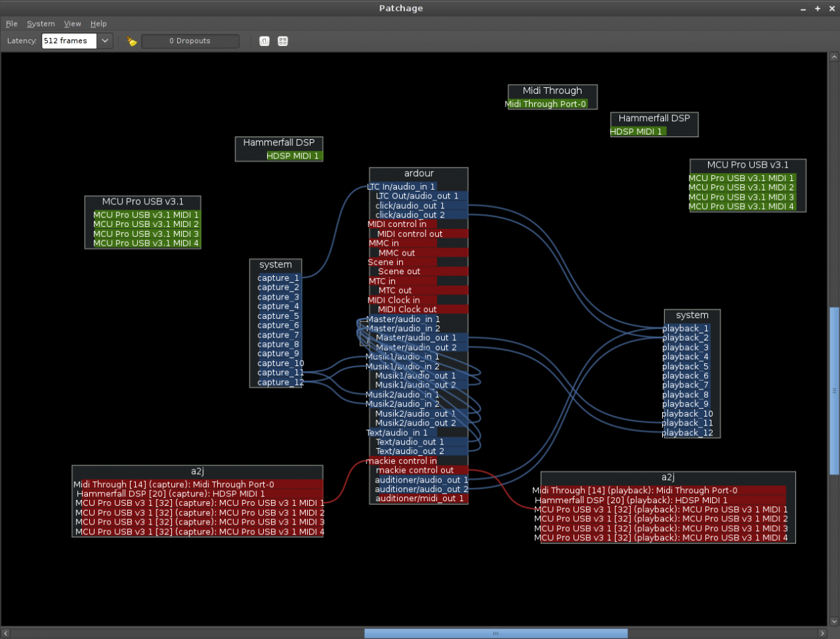840x639 pixels.
Task: Select the MIDI Clock out port
Action: click(x=418, y=310)
